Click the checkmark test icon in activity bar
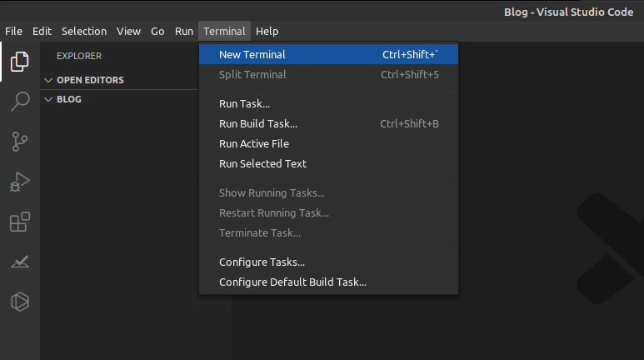644x360 pixels. tap(20, 262)
